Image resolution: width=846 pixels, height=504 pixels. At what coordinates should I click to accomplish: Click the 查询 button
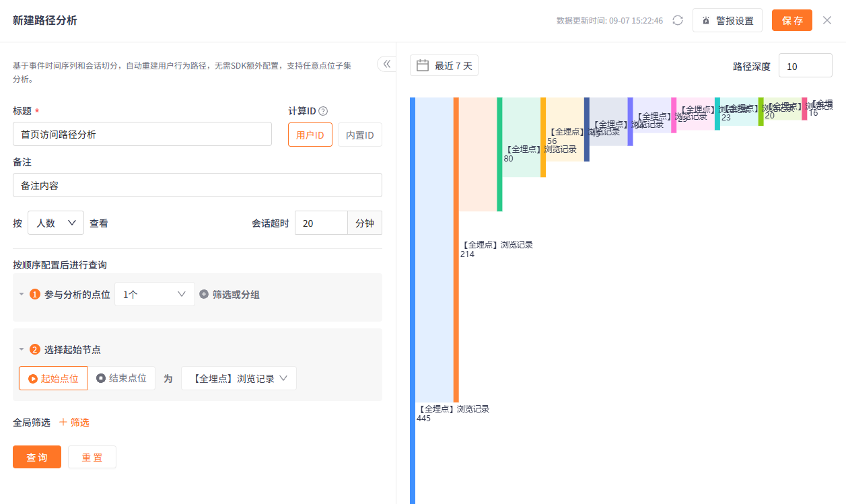pyautogui.click(x=37, y=457)
